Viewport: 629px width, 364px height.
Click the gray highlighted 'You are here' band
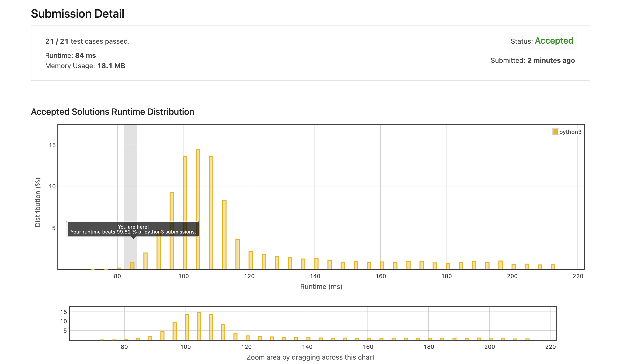coord(130,175)
